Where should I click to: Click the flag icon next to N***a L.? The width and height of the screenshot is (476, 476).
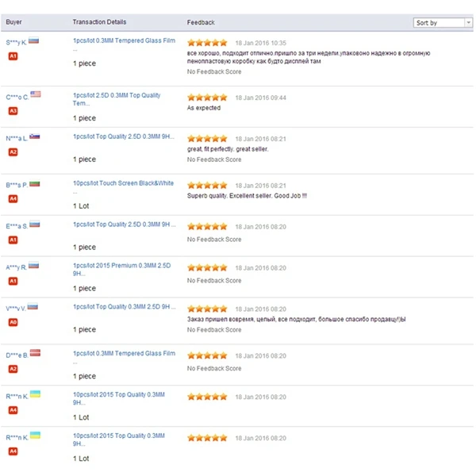pos(34,136)
